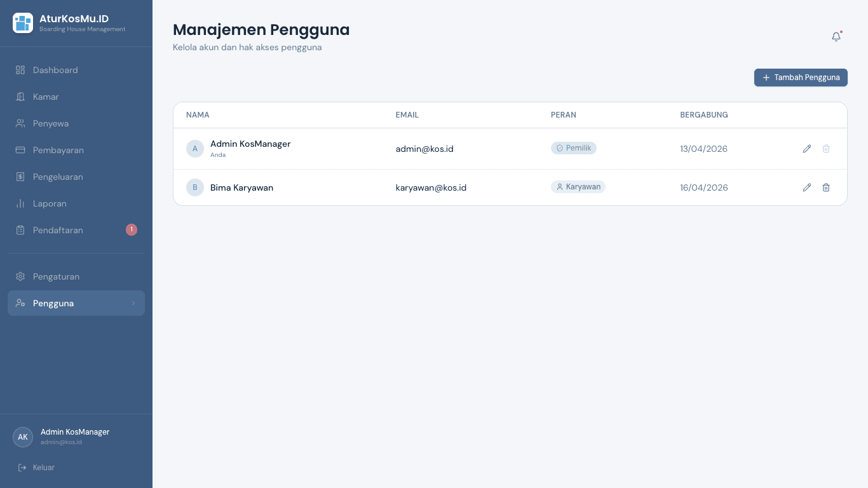This screenshot has width=868, height=488.
Task: Click the chevron on Pengguna menu item
Action: (133, 303)
